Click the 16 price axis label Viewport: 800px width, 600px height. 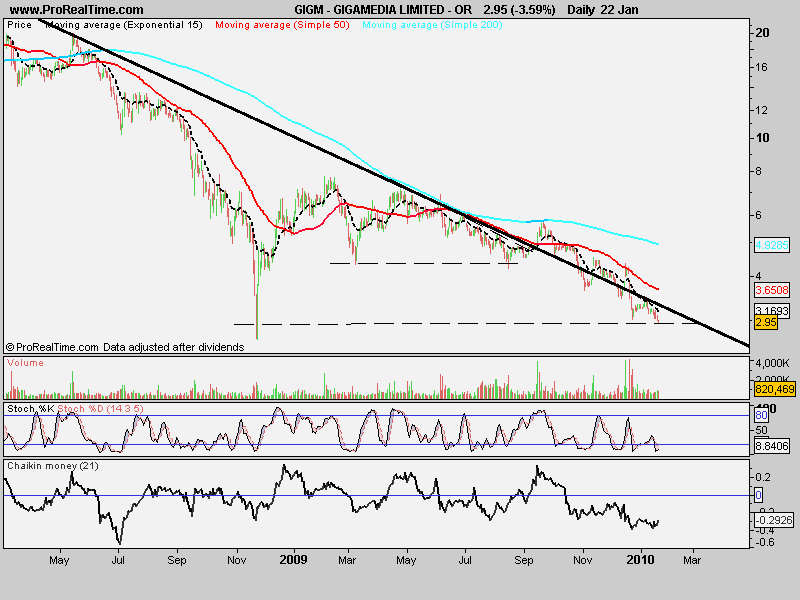[x=762, y=67]
